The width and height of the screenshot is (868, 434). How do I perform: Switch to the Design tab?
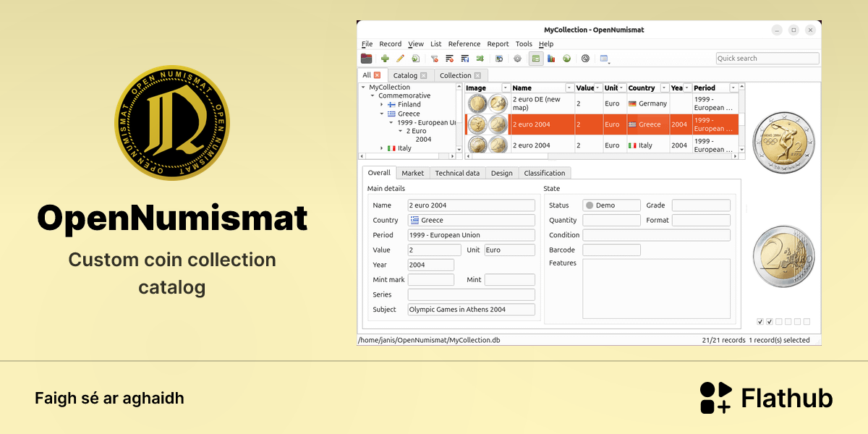coord(501,173)
